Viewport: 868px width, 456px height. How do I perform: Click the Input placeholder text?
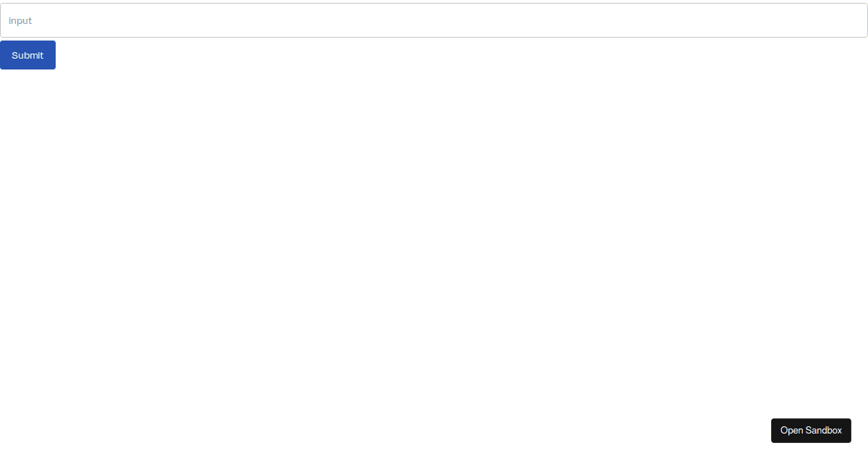(x=20, y=20)
